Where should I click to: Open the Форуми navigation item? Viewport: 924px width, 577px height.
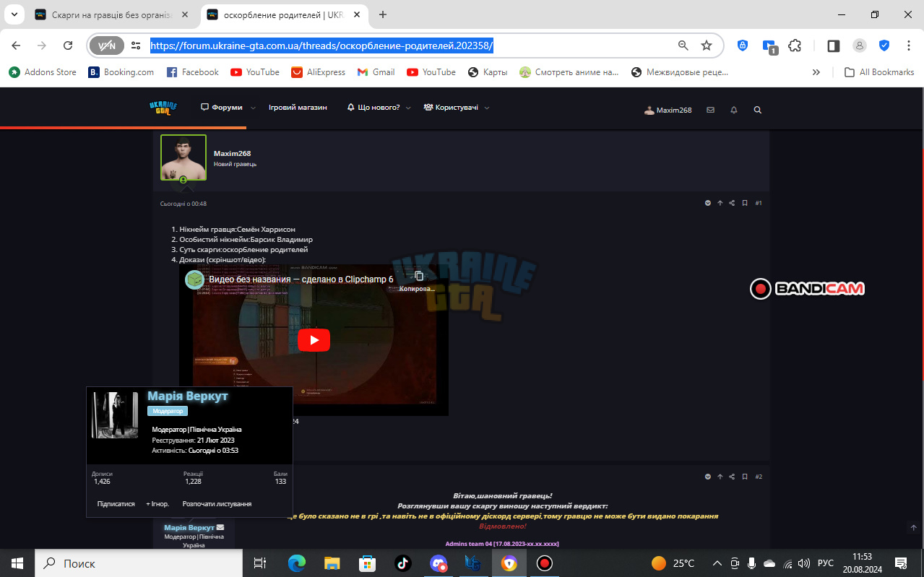pos(222,107)
